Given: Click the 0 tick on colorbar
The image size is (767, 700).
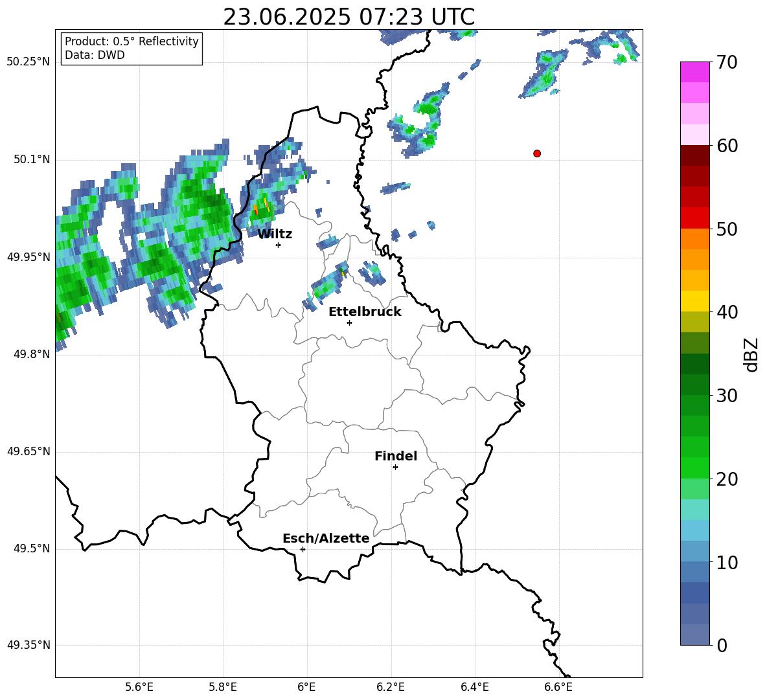Looking at the screenshot, I should click(x=722, y=645).
